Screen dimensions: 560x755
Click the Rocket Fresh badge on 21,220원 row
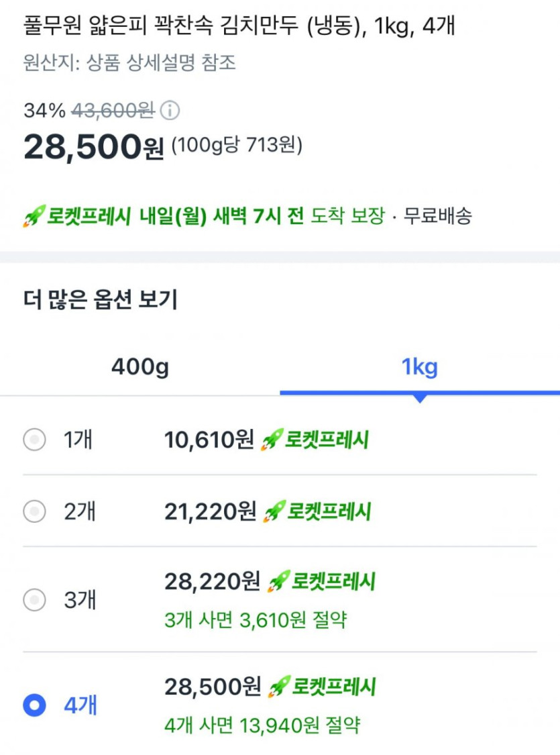pyautogui.click(x=317, y=512)
